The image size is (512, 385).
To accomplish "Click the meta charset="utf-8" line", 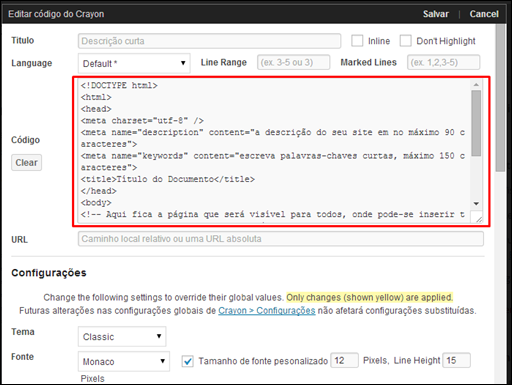I will (142, 120).
